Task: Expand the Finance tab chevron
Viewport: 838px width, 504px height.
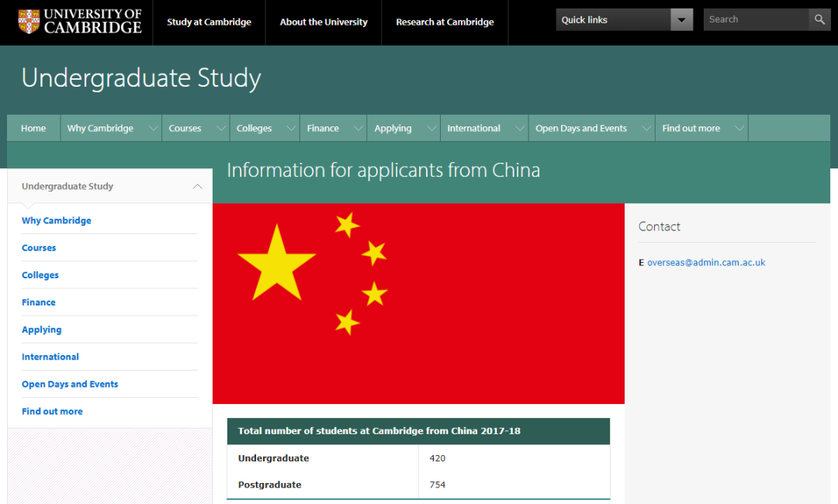Action: (x=358, y=128)
